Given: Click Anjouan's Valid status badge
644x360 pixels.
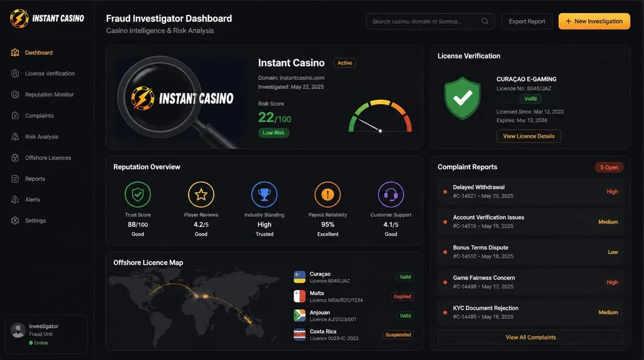Looking at the screenshot, I should pos(405,316).
